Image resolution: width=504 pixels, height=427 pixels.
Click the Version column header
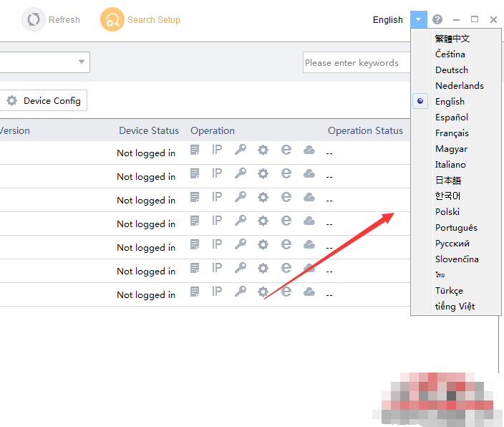[15, 130]
